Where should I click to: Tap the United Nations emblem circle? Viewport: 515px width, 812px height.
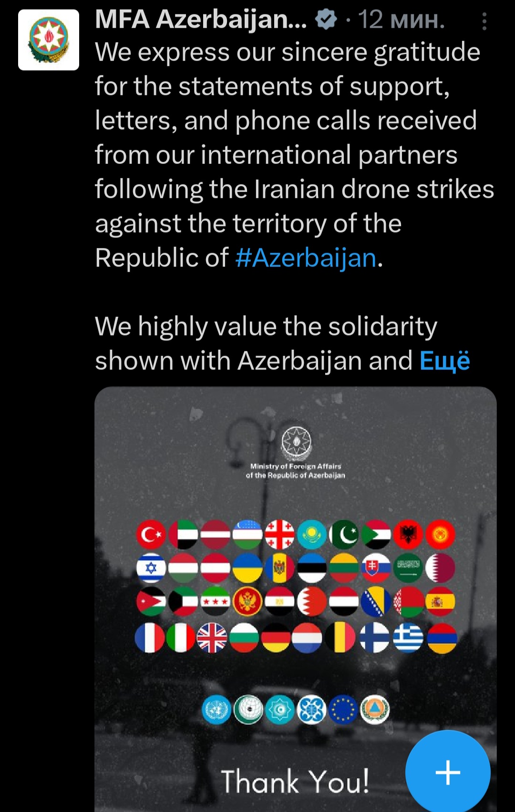(216, 710)
